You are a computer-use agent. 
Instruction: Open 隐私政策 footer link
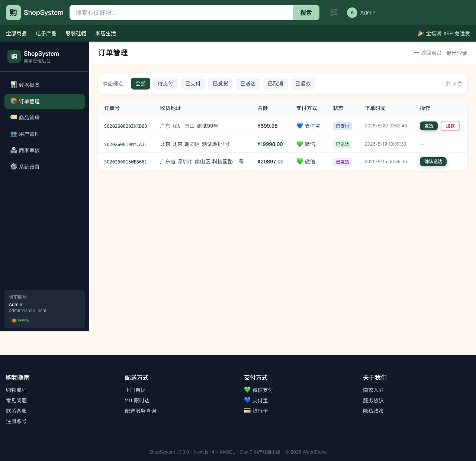(x=373, y=411)
